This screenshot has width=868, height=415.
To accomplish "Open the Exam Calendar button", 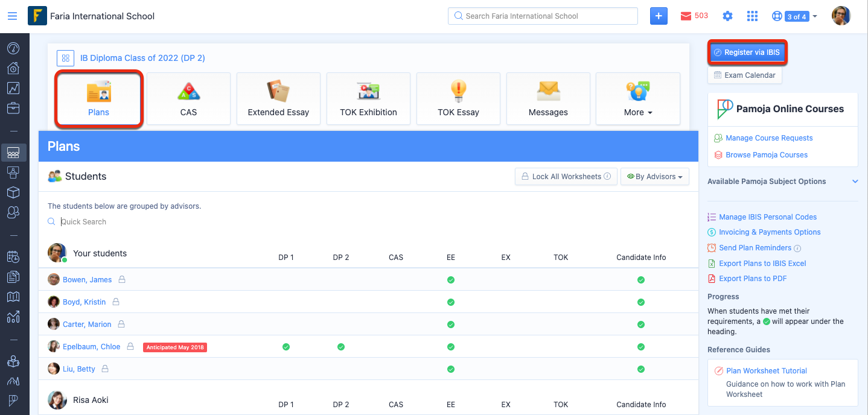I will click(x=744, y=75).
